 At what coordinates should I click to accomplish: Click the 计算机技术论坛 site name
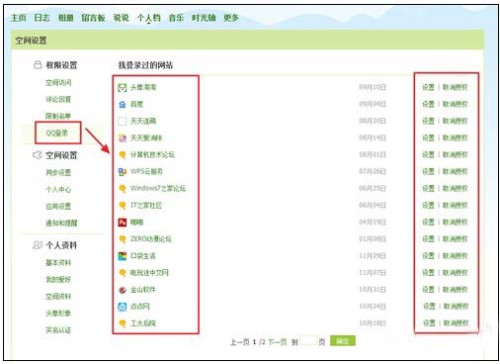(x=152, y=155)
